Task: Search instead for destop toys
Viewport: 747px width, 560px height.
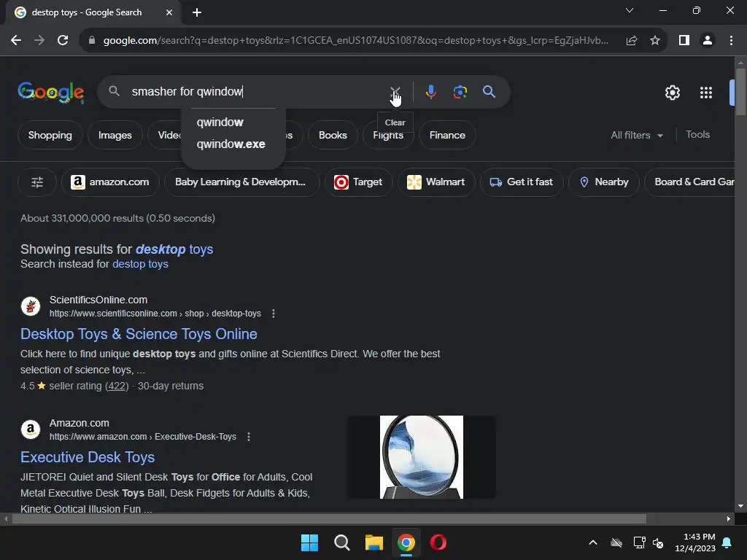Action: coord(140,264)
